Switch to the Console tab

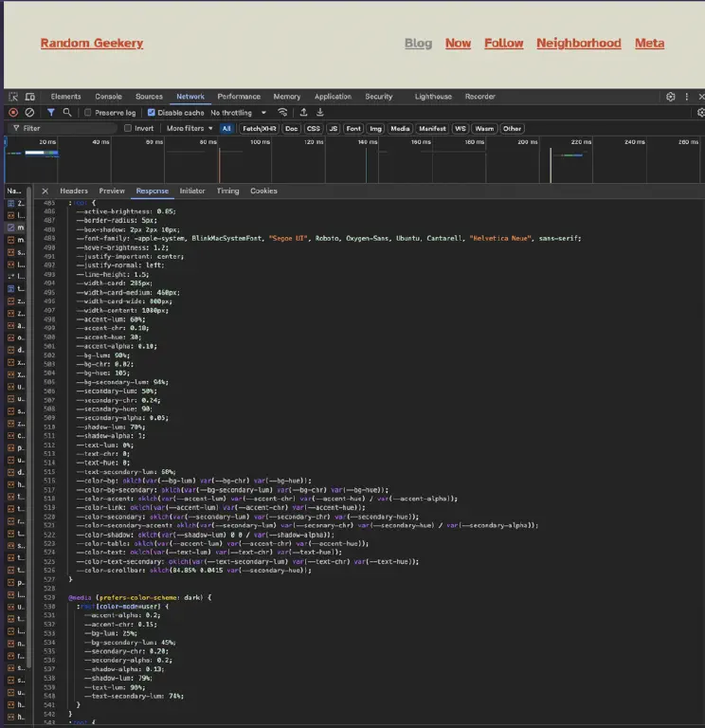tap(109, 97)
